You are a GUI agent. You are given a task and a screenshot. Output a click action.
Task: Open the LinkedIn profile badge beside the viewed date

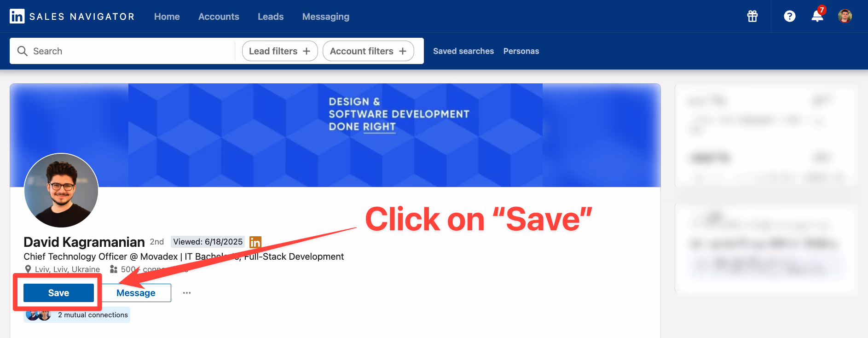[x=255, y=242]
